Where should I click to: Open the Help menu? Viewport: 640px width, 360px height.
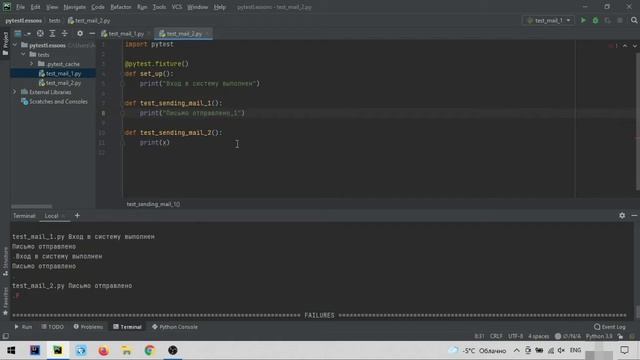(x=220, y=7)
